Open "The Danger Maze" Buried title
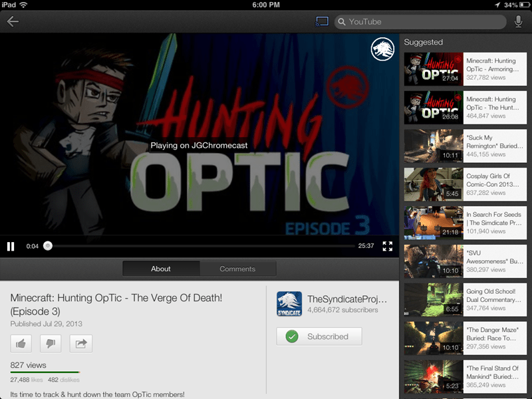The height and width of the screenshot is (399, 532). tap(492, 334)
